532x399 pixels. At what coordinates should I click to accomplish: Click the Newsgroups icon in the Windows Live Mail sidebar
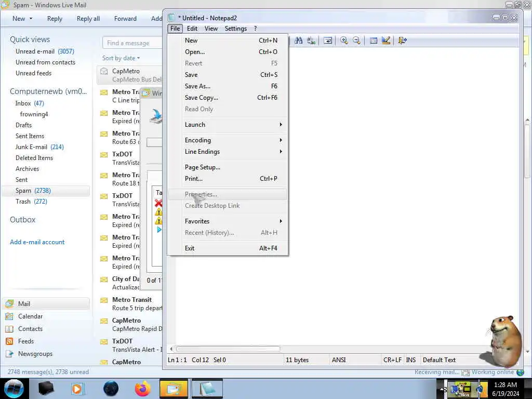(9, 354)
